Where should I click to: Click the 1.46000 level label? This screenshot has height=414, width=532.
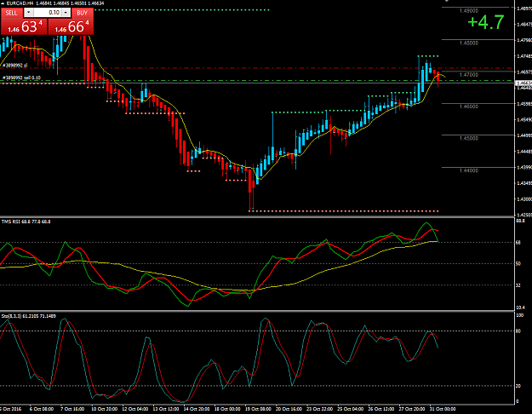coord(469,106)
